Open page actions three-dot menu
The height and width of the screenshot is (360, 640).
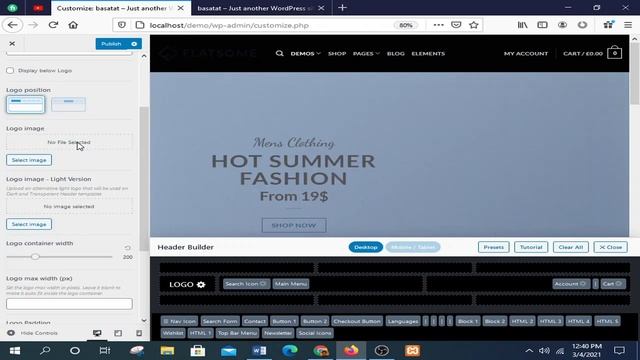tap(438, 25)
